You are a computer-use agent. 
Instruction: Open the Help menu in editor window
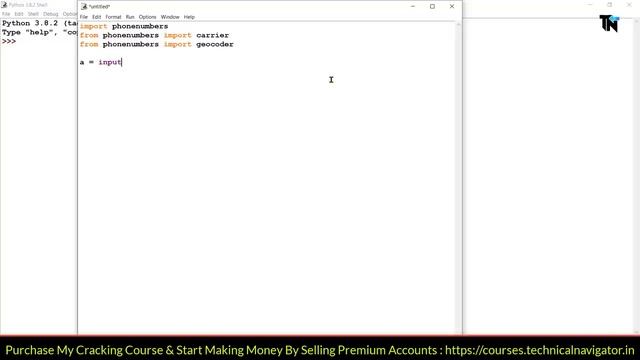[189, 17]
